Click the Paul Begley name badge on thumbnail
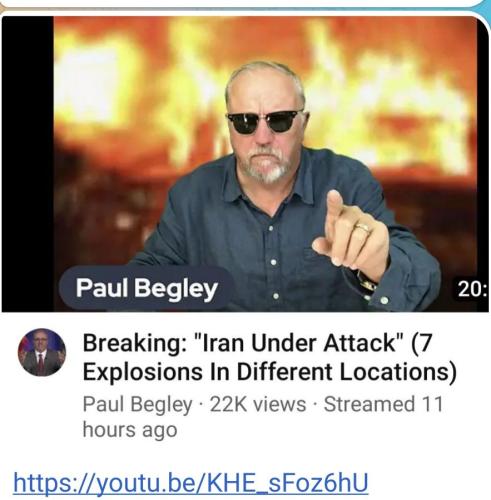491x500 pixels. [x=146, y=288]
